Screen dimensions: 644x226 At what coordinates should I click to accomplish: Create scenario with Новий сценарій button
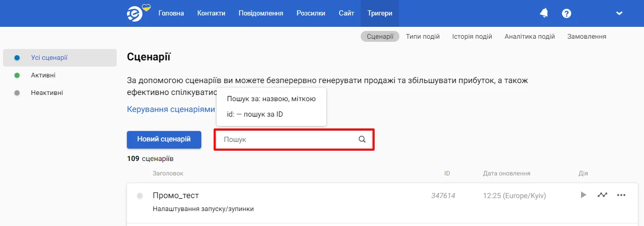[x=164, y=139]
